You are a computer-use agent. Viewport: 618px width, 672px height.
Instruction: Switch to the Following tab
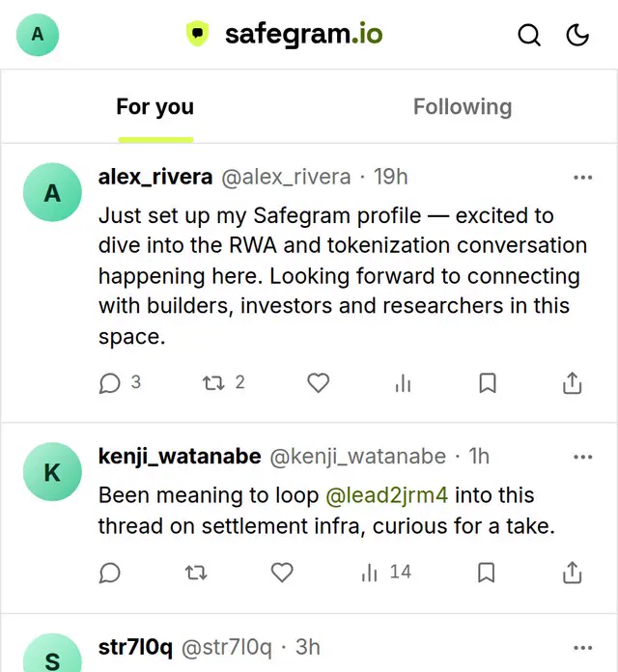click(x=463, y=107)
